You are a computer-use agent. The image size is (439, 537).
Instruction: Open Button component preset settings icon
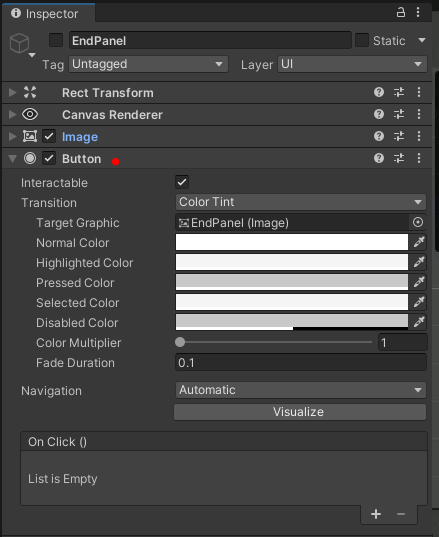tap(399, 158)
